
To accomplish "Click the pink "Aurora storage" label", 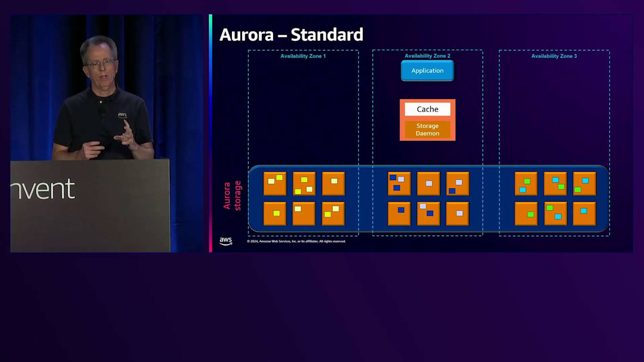I will [232, 195].
